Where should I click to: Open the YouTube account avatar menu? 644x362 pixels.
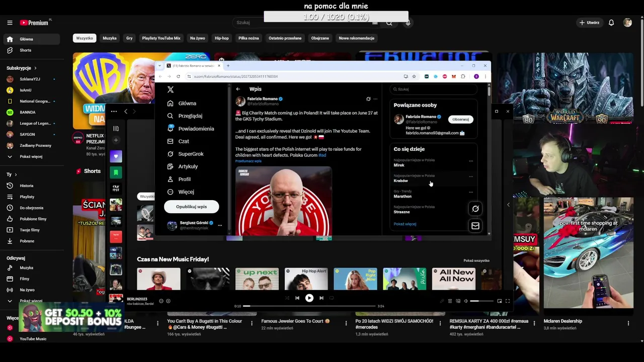click(627, 23)
